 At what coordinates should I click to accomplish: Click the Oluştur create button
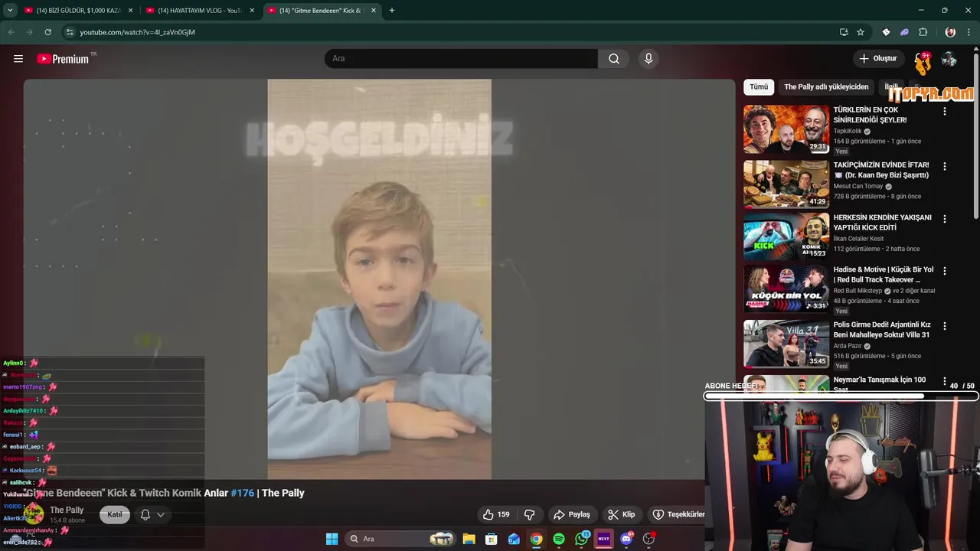coord(877,59)
